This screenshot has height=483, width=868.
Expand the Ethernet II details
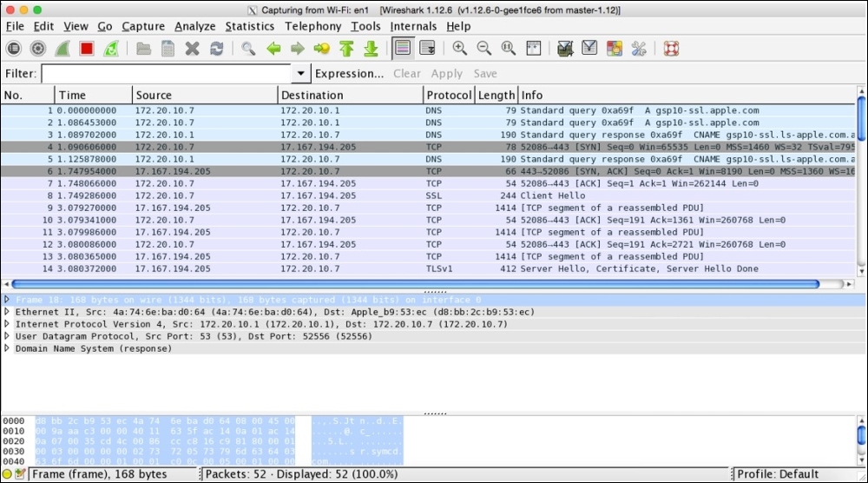(x=7, y=312)
